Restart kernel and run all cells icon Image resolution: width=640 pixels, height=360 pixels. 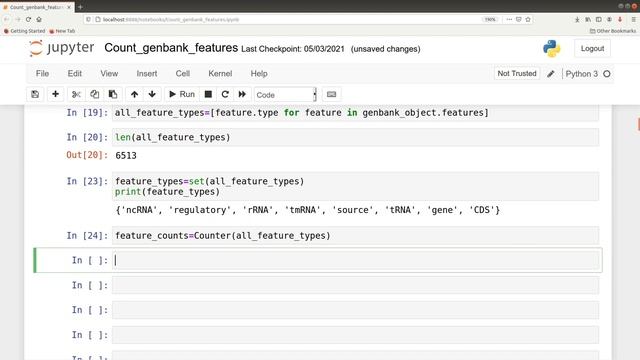click(x=242, y=94)
